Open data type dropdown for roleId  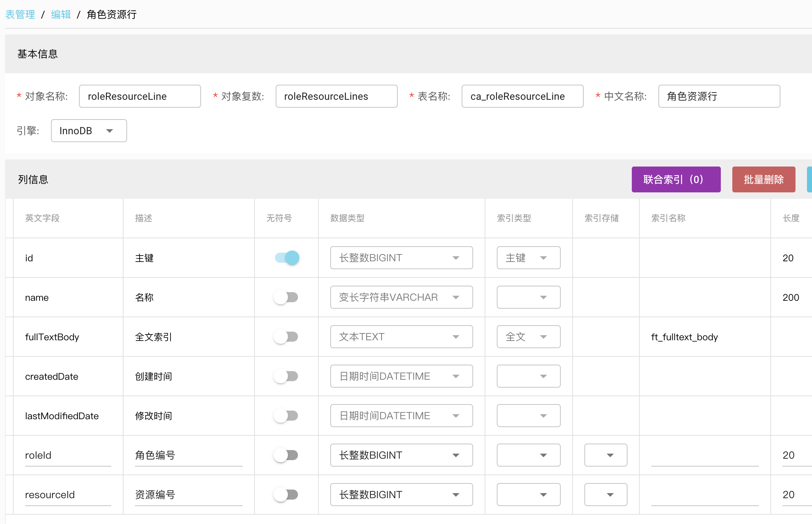(401, 455)
